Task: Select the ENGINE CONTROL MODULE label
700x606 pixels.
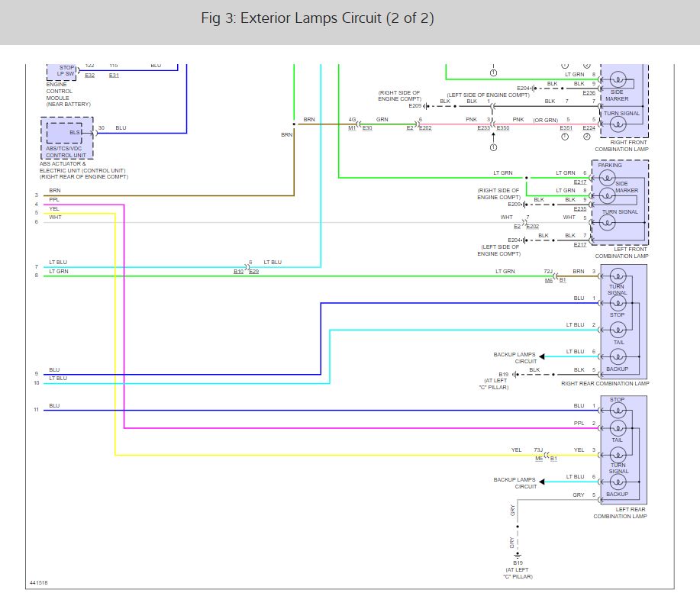Action: pyautogui.click(x=68, y=94)
